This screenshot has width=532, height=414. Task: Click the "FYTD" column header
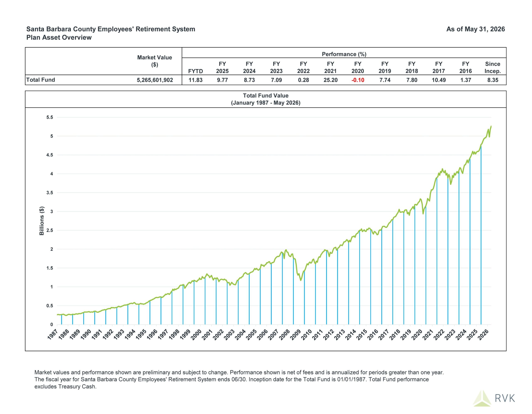pos(195,71)
